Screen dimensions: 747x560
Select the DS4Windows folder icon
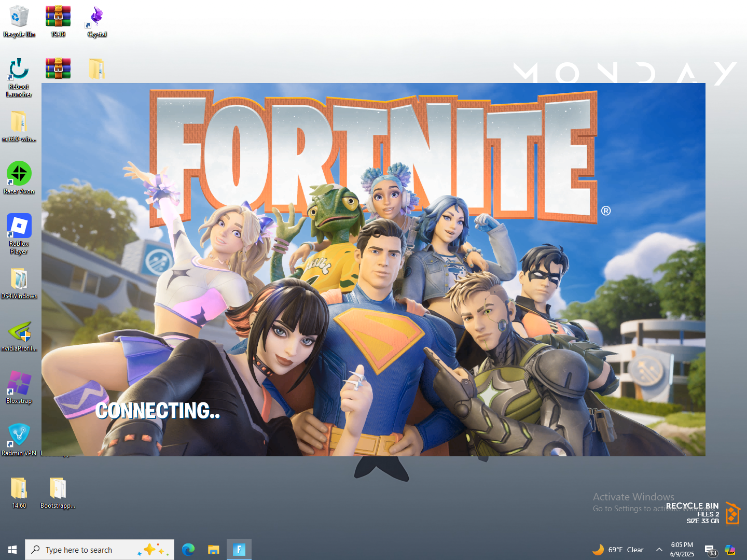click(19, 283)
